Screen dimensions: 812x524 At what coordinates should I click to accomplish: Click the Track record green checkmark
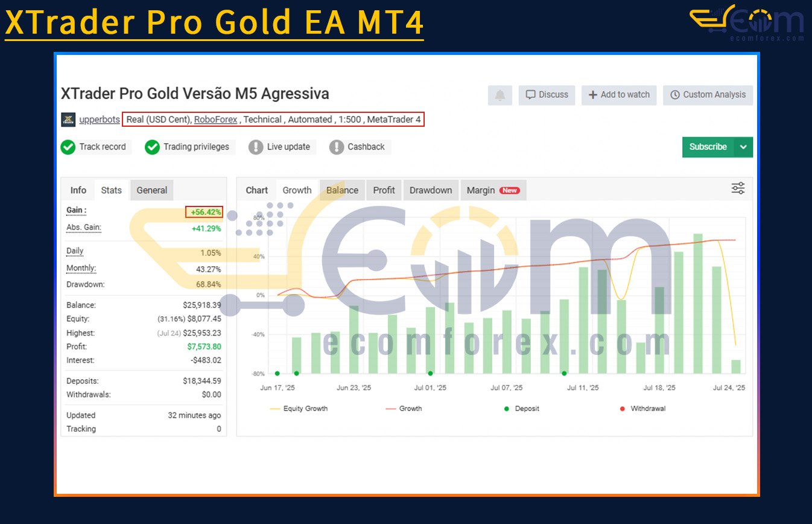click(68, 147)
